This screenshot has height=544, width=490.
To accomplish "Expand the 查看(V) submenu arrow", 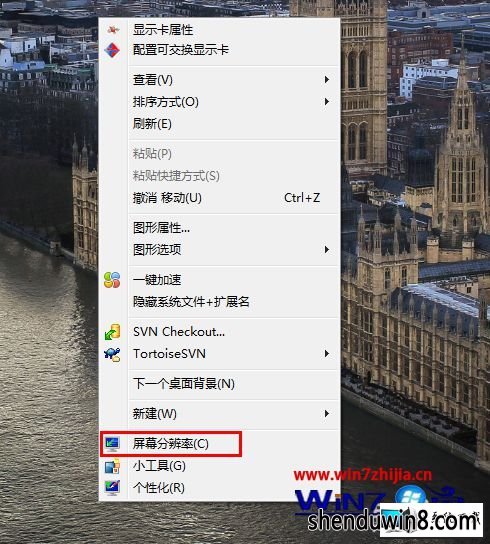I will pos(327,80).
